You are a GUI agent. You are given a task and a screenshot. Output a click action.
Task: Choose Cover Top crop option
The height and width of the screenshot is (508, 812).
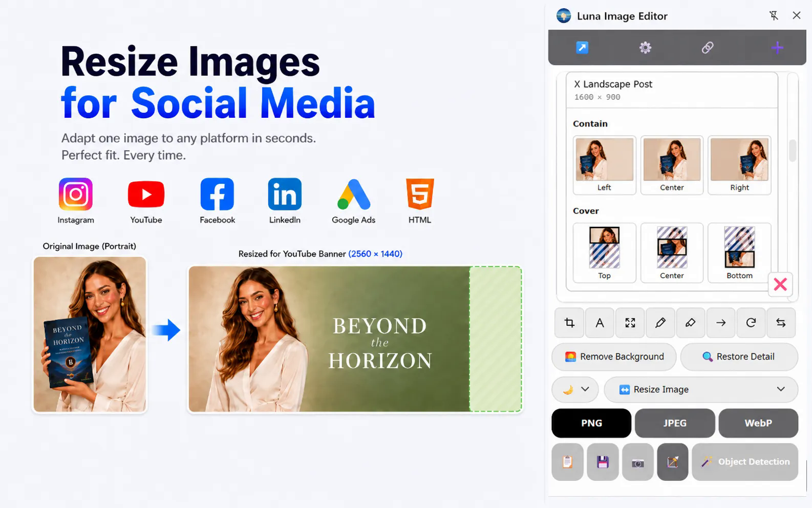click(x=604, y=252)
